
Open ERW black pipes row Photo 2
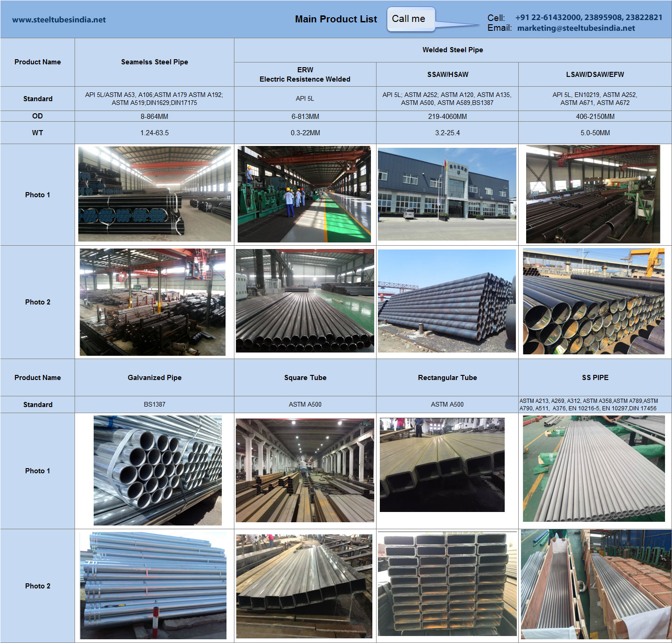(305, 301)
